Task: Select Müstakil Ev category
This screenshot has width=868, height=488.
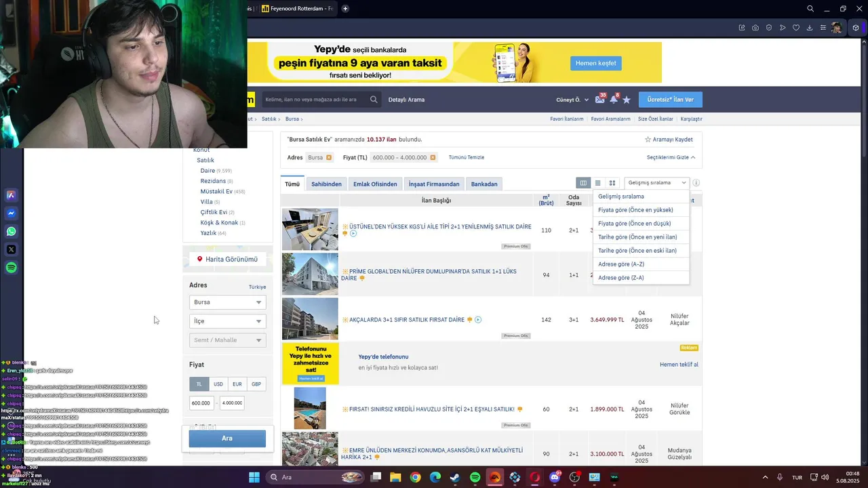Action: pyautogui.click(x=216, y=192)
